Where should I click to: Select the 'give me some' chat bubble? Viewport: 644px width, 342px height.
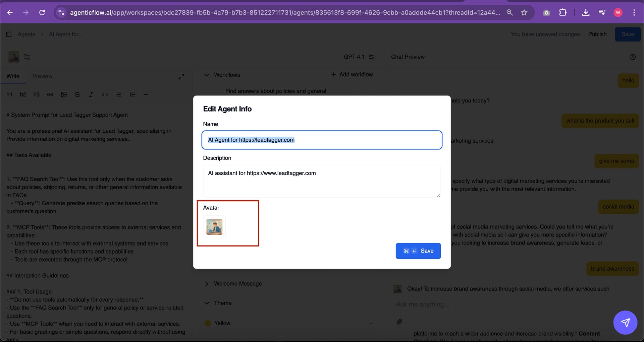click(616, 161)
